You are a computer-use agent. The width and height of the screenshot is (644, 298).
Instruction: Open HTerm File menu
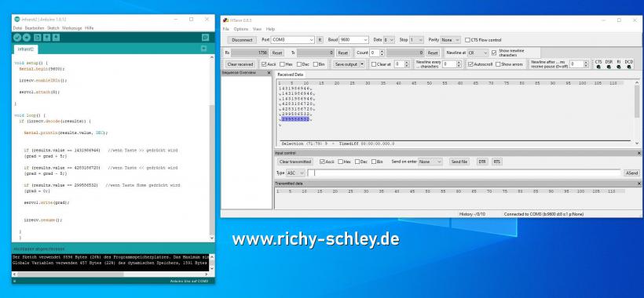point(225,29)
